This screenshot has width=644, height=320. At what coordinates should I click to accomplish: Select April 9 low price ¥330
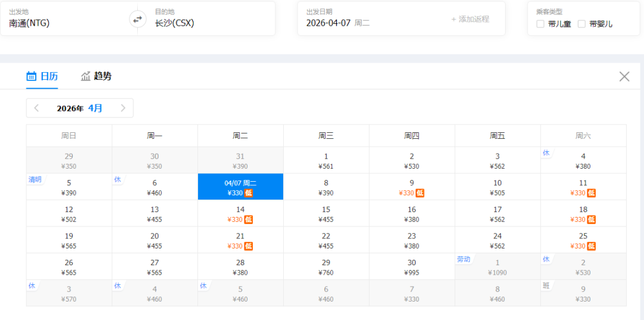tap(412, 187)
